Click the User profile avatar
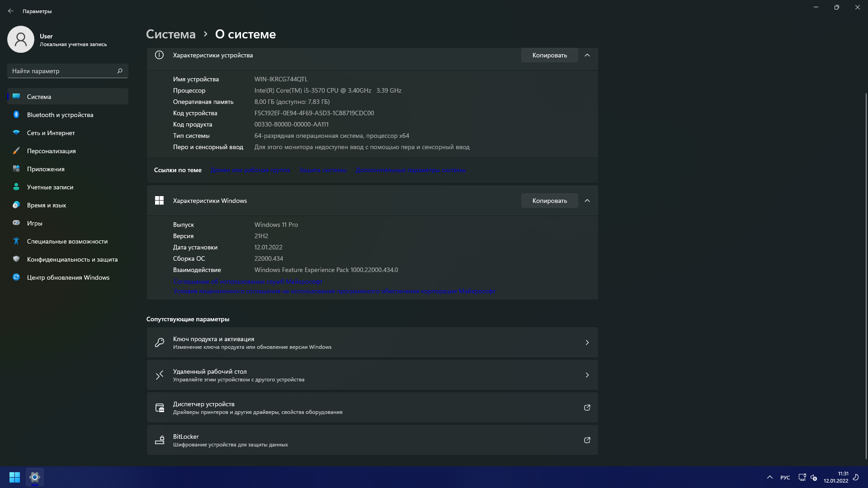The width and height of the screenshot is (868, 488). pos(21,39)
